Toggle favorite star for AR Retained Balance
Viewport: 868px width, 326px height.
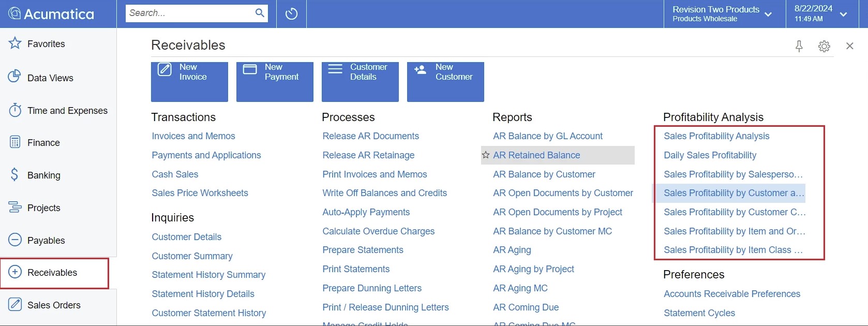point(486,155)
